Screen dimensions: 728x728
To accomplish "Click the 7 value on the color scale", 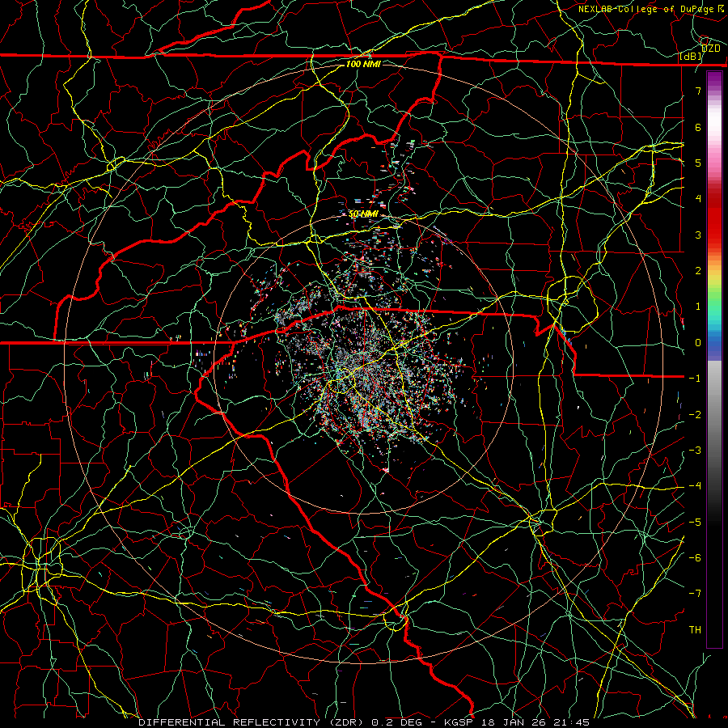I will click(x=698, y=91).
